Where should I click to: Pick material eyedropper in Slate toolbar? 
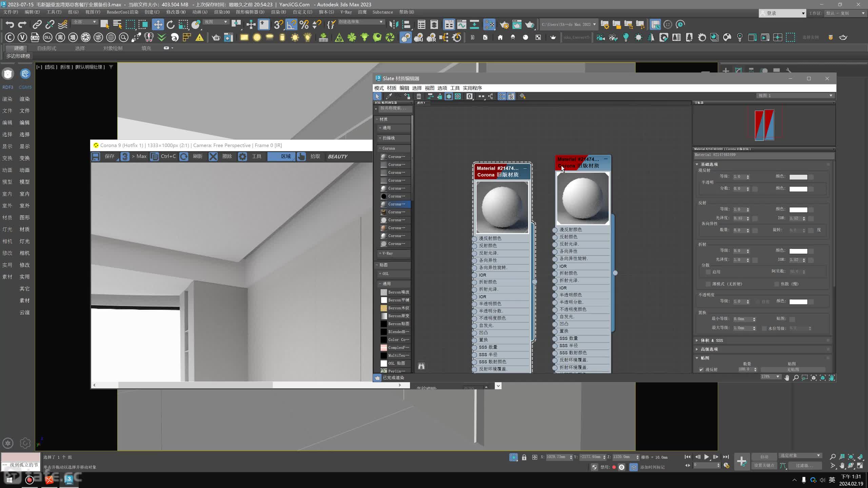pyautogui.click(x=389, y=97)
